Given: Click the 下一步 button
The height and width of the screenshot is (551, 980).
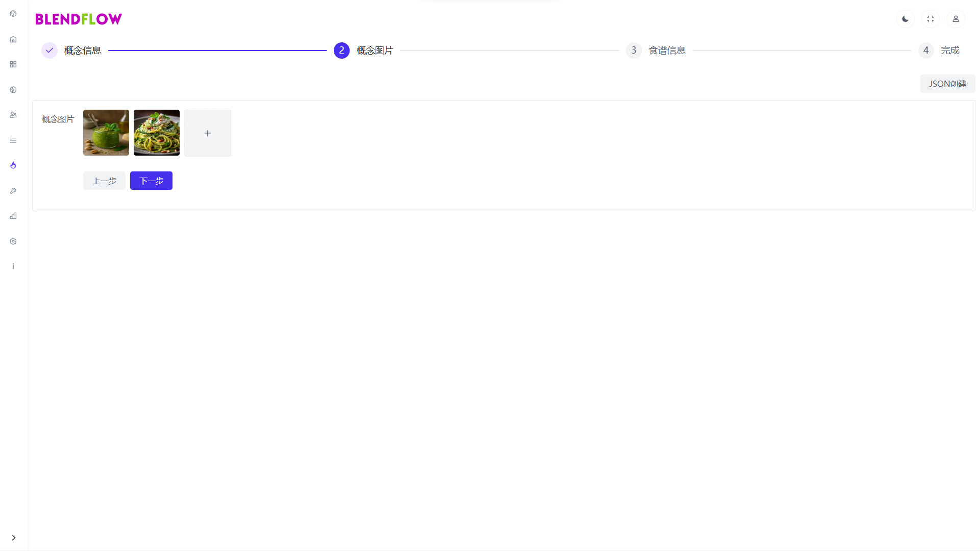Looking at the screenshot, I should [x=151, y=181].
